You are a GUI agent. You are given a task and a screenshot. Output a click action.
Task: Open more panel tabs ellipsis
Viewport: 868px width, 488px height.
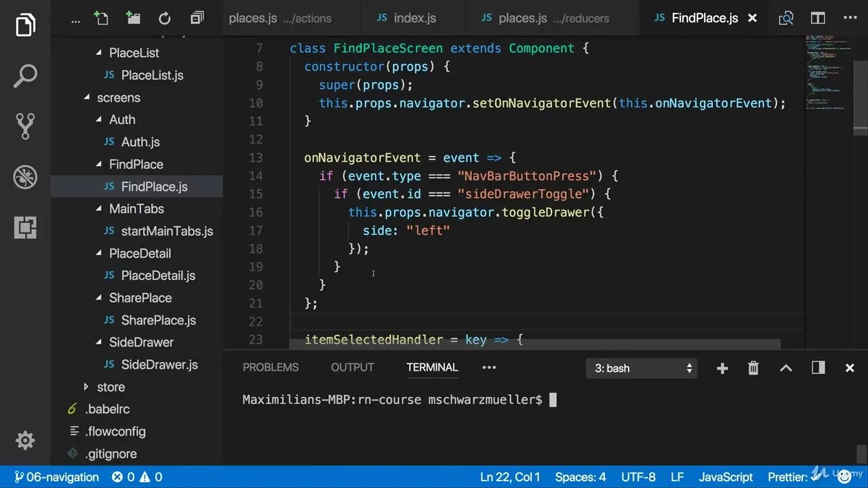coord(489,367)
